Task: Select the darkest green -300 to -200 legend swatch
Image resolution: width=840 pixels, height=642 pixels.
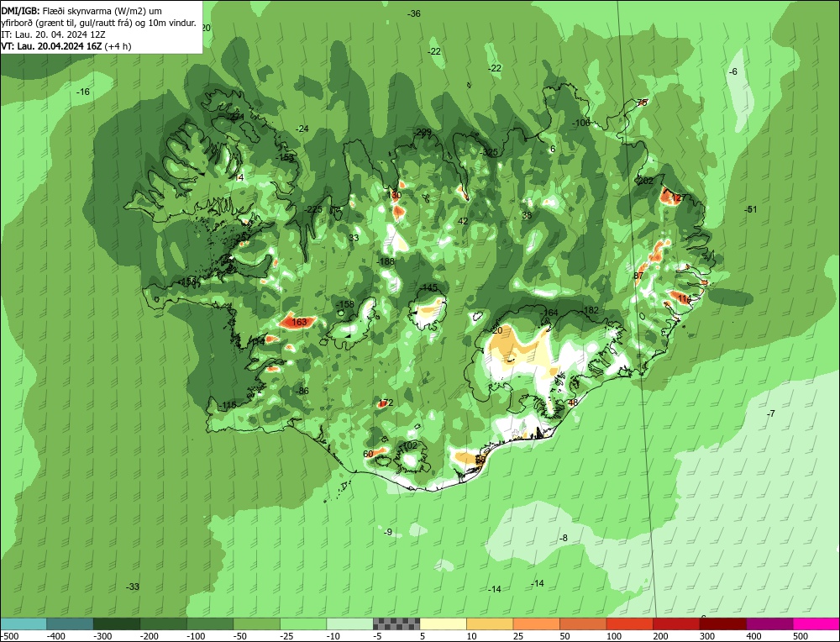Action: pyautogui.click(x=116, y=624)
